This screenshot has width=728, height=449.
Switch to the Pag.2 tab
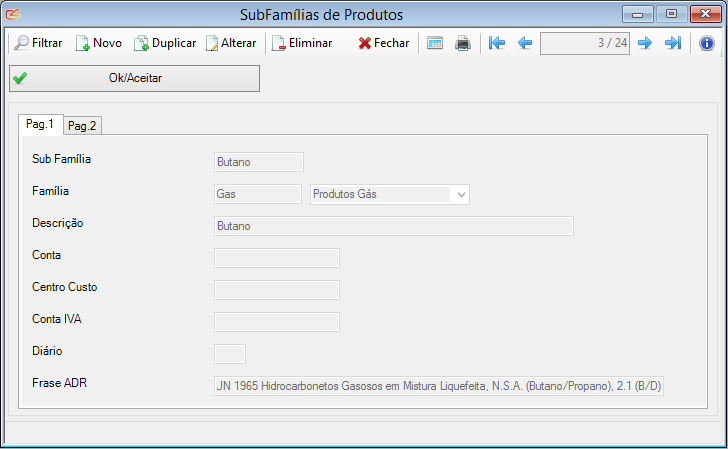[x=82, y=125]
